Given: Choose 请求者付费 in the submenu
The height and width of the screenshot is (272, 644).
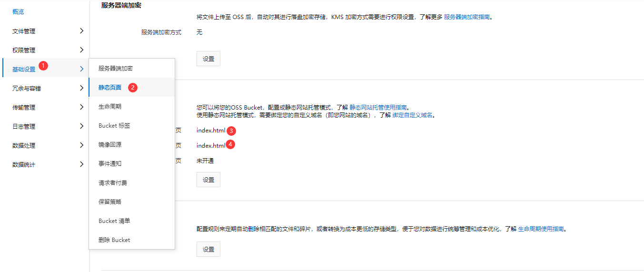Looking at the screenshot, I should point(132,182).
